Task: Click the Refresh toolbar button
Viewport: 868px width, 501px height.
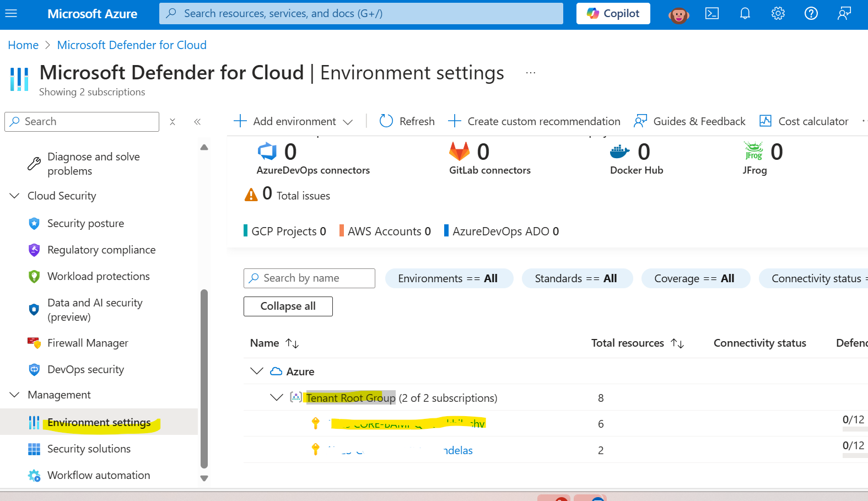Action: (x=407, y=121)
